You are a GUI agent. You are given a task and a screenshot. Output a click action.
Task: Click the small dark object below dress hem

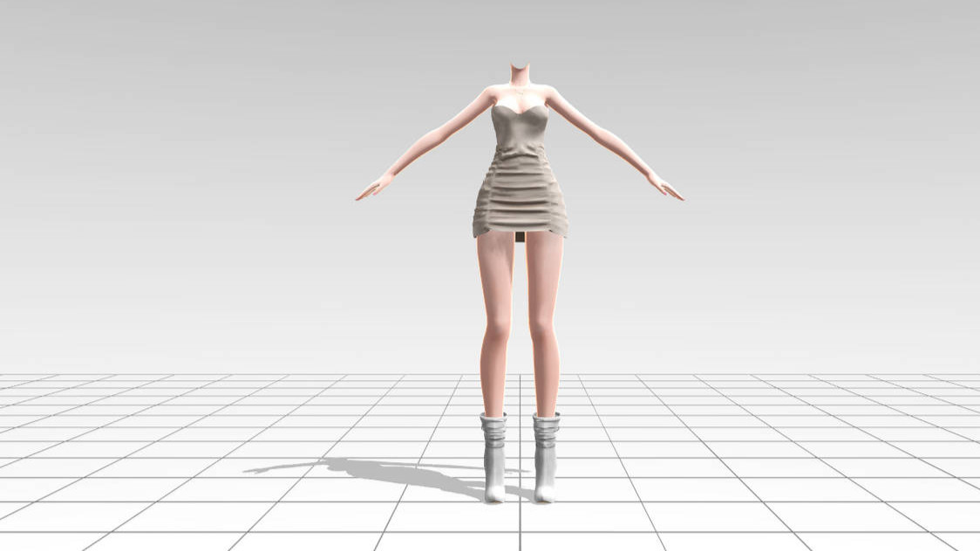point(521,236)
